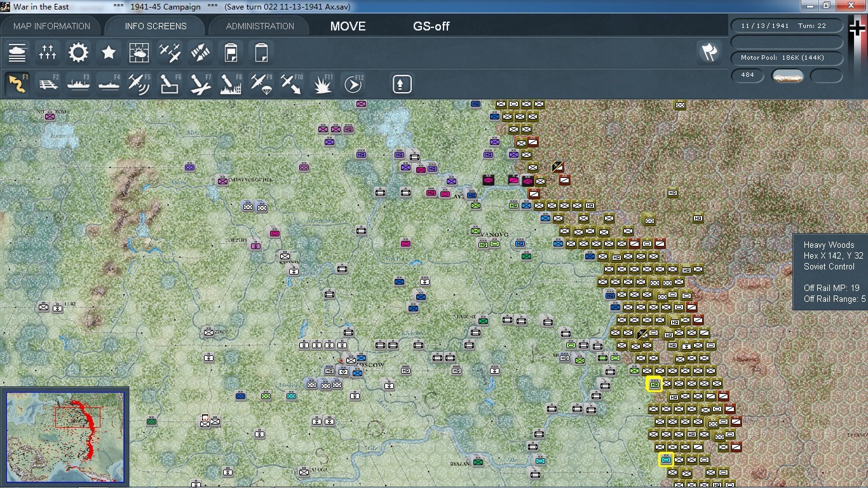Select the F11 explosion icon mode
Viewport: 868px width, 488px height.
[322, 84]
